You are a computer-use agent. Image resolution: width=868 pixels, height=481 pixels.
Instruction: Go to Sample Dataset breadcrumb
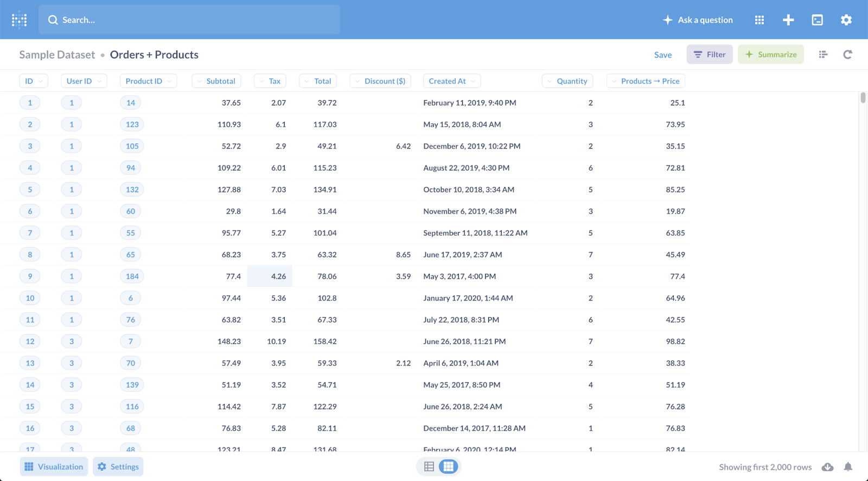[57, 55]
